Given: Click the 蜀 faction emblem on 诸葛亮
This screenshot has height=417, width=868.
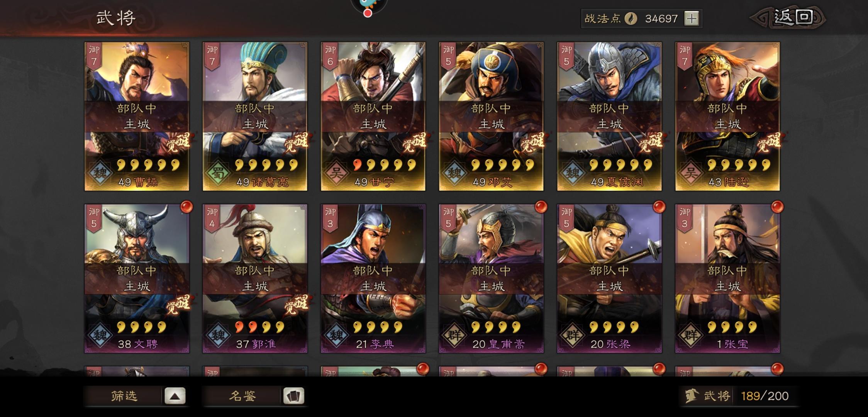Looking at the screenshot, I should 218,173.
